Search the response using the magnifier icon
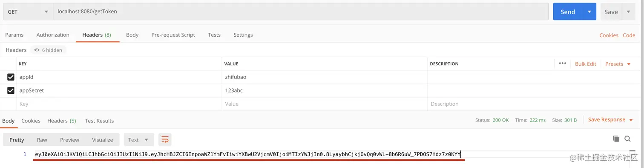The width and height of the screenshot is (644, 168). click(627, 139)
